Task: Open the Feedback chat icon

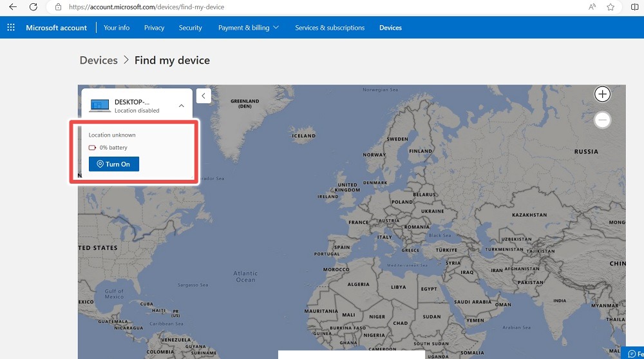Action: [632, 354]
